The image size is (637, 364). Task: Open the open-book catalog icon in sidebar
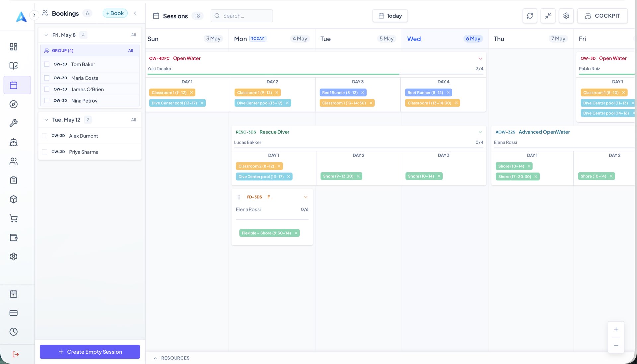[13, 66]
